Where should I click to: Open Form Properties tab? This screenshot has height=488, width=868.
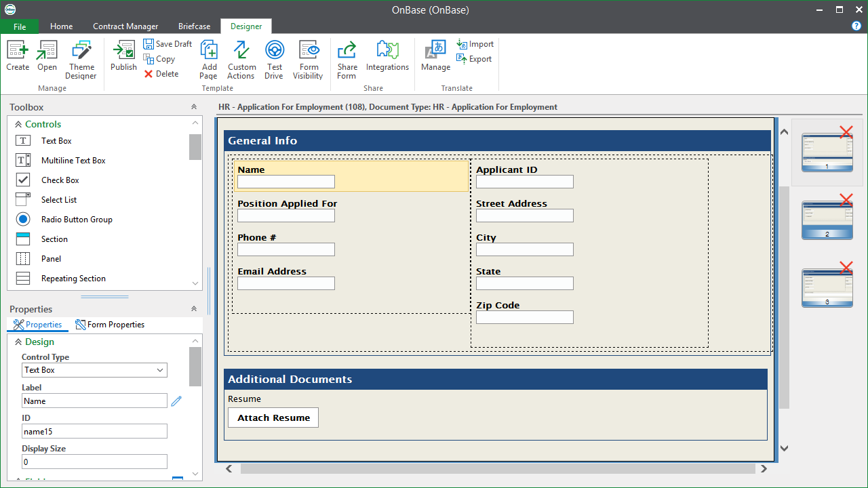110,325
